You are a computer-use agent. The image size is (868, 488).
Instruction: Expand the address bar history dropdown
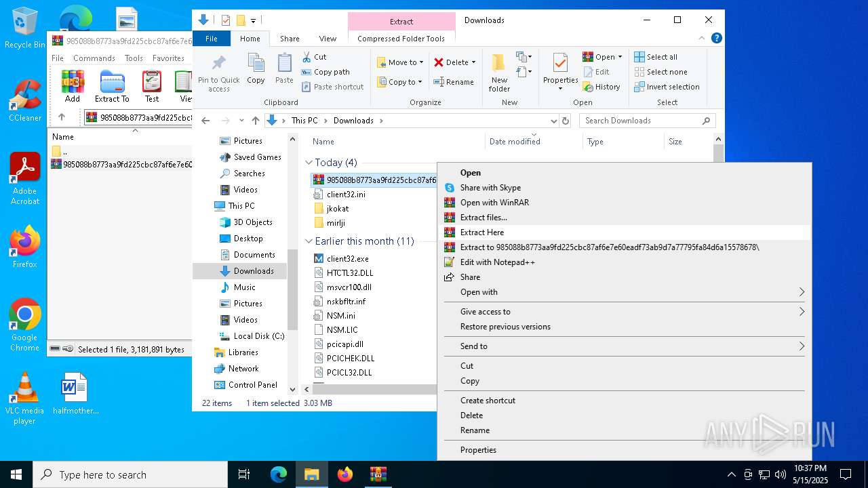(554, 121)
